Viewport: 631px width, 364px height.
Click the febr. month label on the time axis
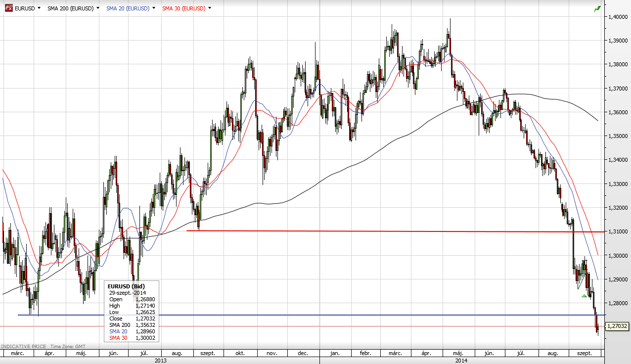click(365, 354)
